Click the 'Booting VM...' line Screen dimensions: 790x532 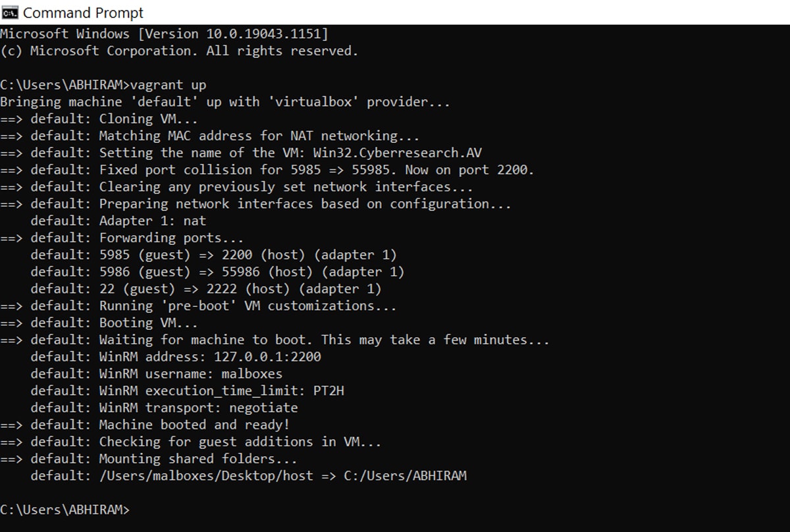(148, 323)
